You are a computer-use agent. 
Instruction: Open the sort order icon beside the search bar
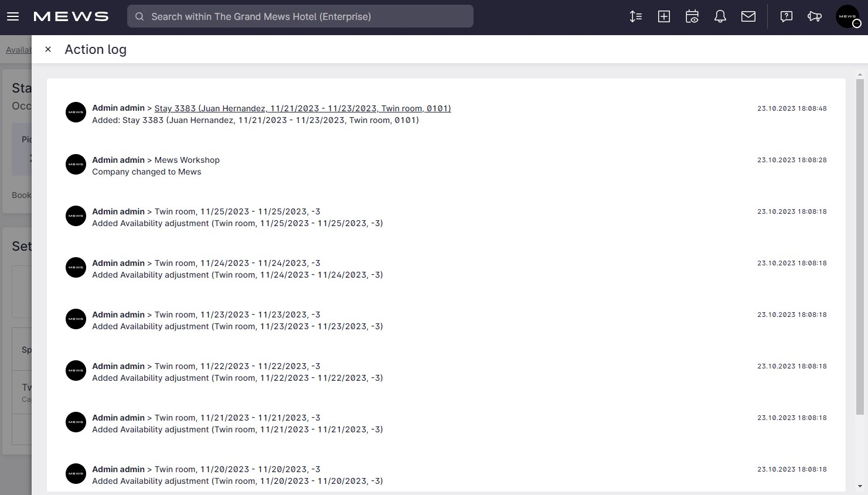click(635, 16)
